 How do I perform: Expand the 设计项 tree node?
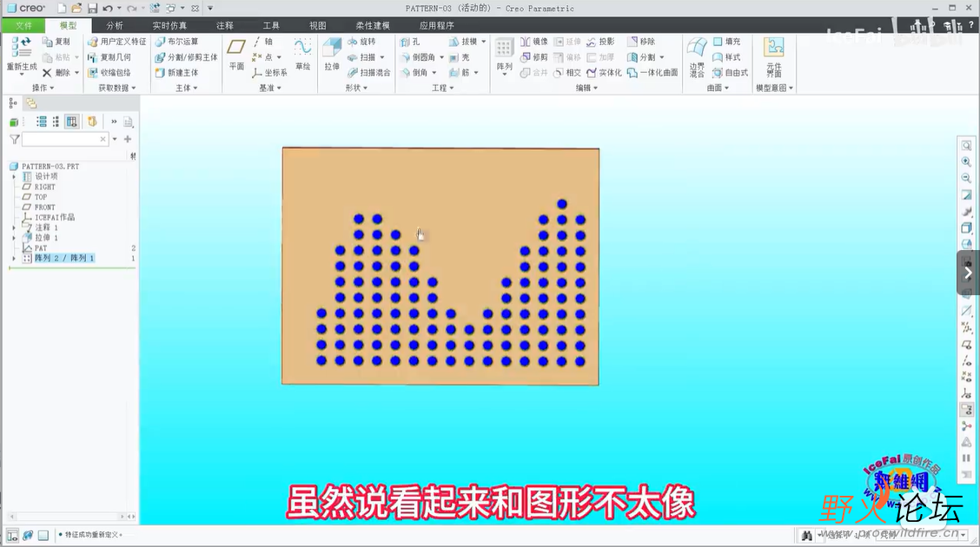tap(14, 177)
